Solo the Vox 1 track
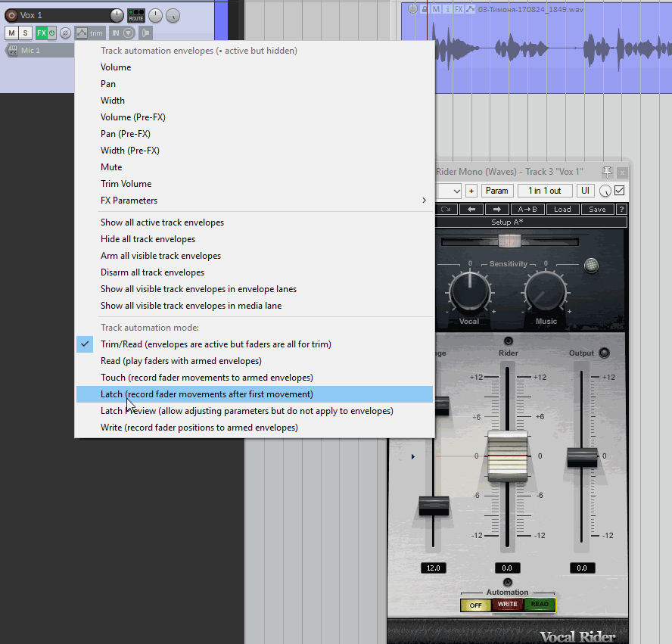Screen dimensions: 672x644 [25, 33]
